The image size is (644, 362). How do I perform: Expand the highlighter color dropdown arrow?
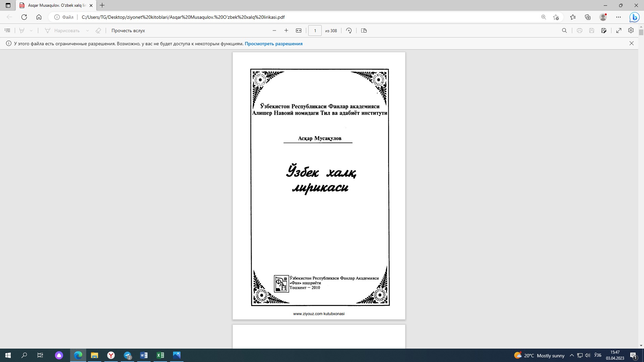click(31, 31)
